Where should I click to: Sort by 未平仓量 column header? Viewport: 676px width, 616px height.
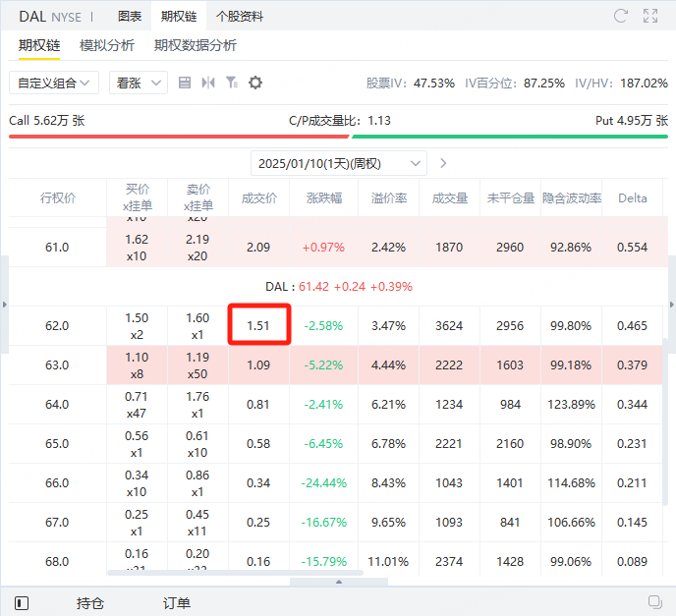coord(511,197)
